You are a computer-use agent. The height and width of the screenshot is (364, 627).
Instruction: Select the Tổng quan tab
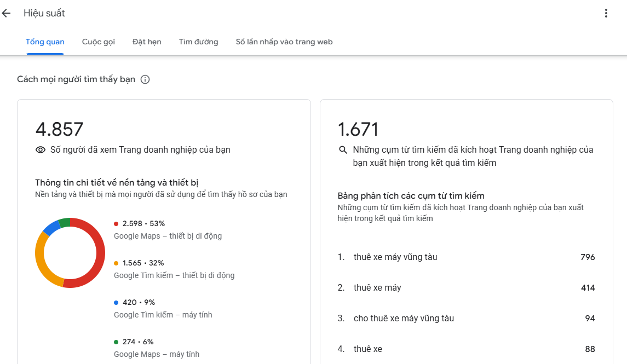pyautogui.click(x=45, y=42)
